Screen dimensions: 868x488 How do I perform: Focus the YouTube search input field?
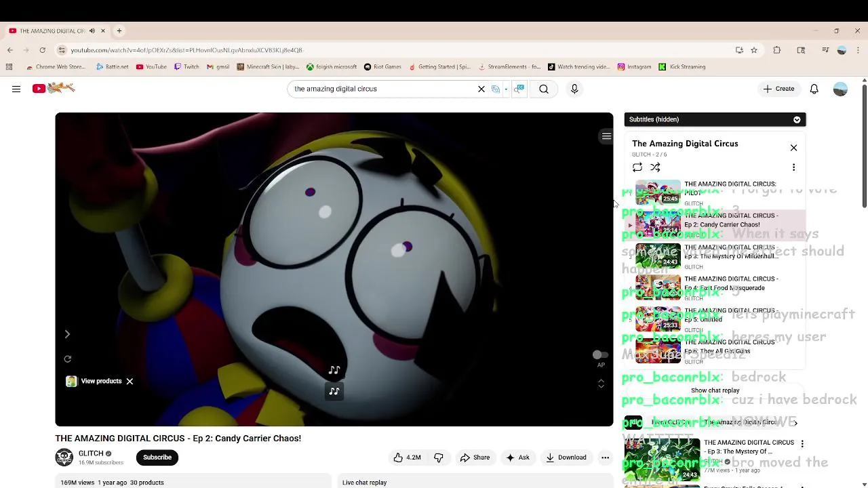pyautogui.click(x=383, y=89)
